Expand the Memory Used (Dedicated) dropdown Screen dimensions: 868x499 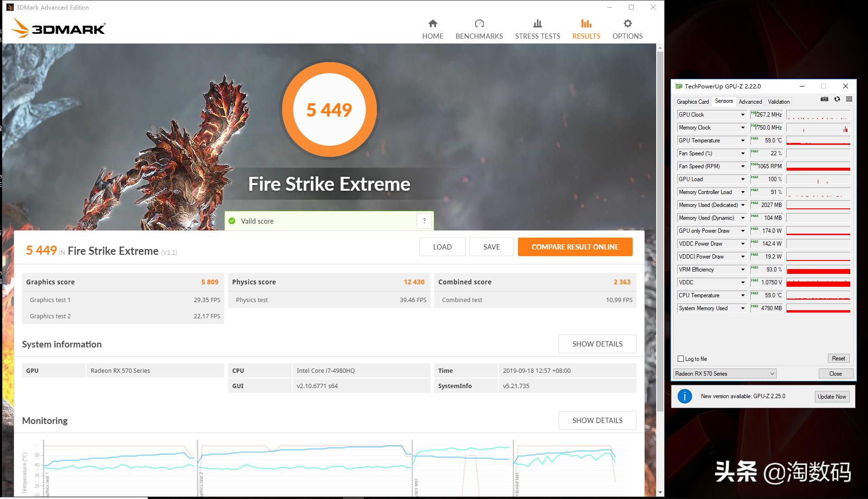743,205
